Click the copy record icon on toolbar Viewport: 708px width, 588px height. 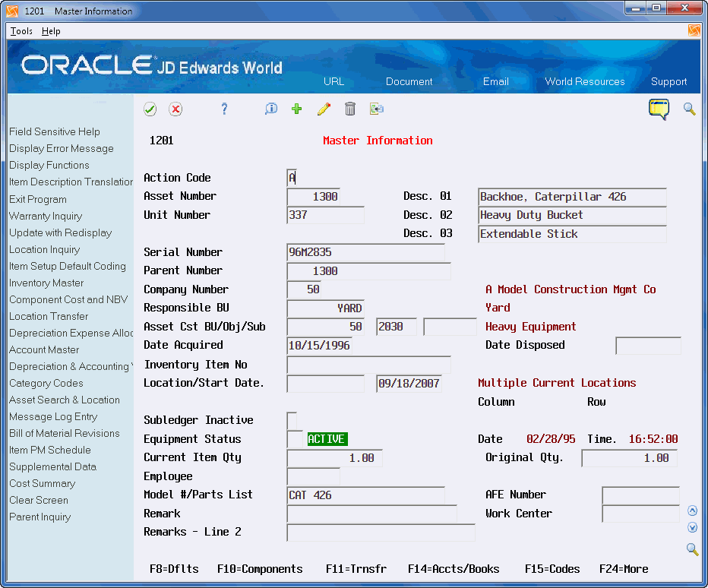377,109
